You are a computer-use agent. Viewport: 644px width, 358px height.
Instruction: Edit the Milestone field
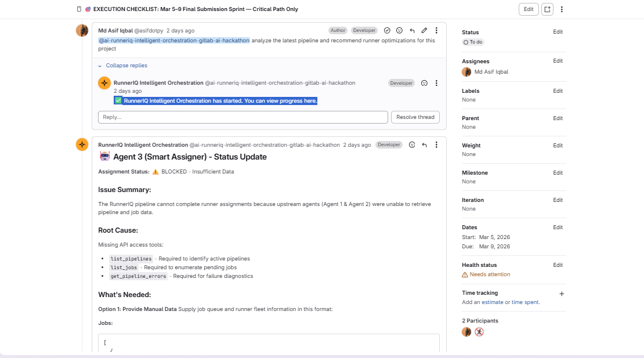point(558,173)
